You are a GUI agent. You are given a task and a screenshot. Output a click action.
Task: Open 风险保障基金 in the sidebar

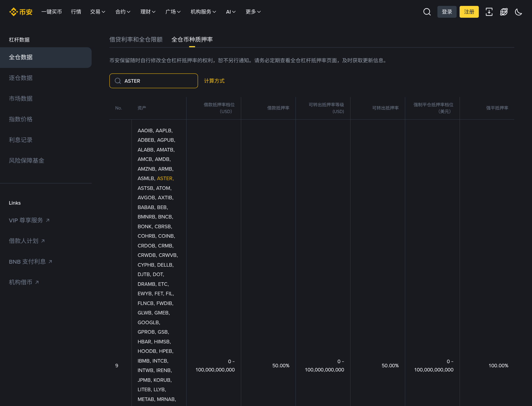tap(27, 161)
